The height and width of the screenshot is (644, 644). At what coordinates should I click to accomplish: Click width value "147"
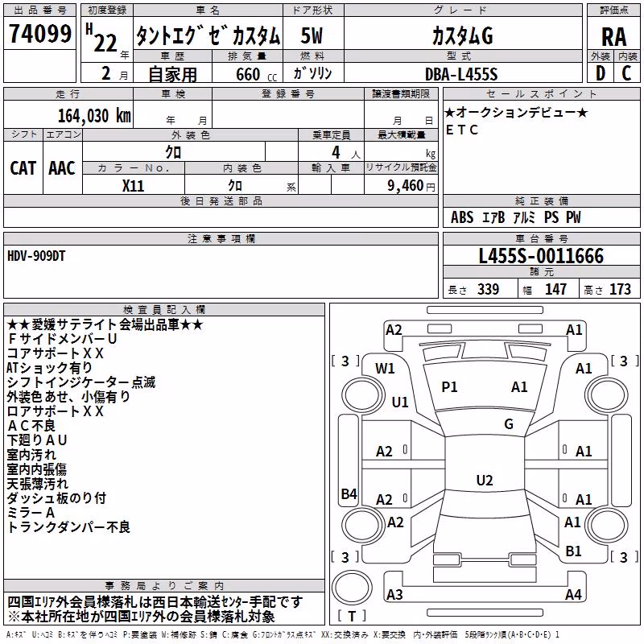tap(555, 289)
